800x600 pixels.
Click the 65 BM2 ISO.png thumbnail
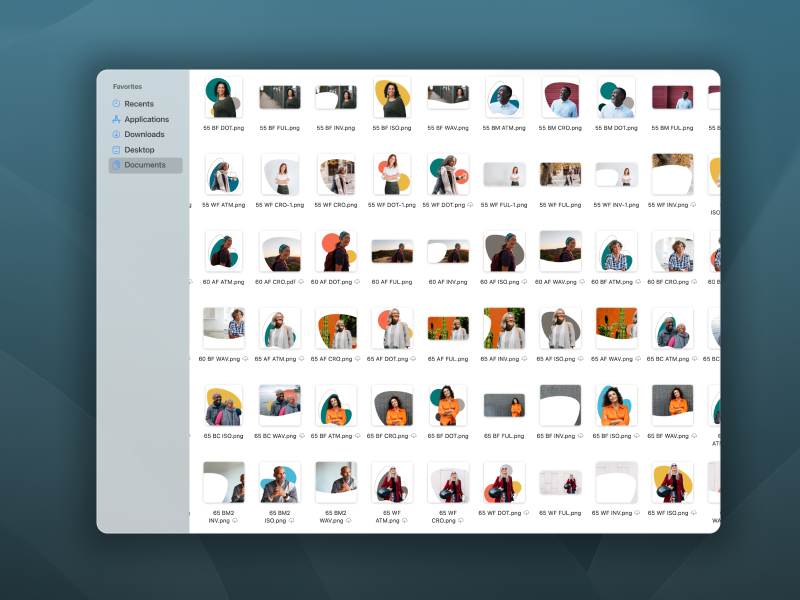pyautogui.click(x=280, y=482)
